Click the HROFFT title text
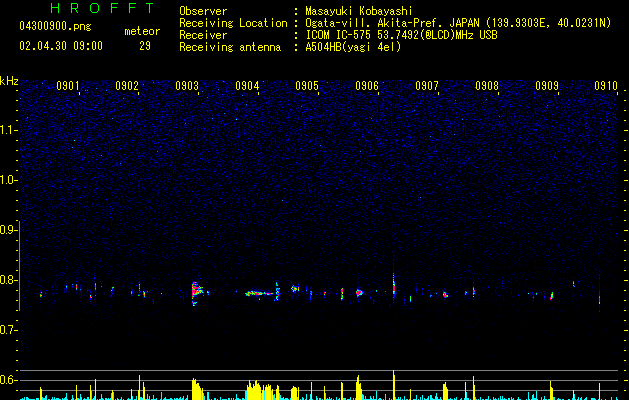Viewport: 629px width, 400px height. [x=102, y=8]
